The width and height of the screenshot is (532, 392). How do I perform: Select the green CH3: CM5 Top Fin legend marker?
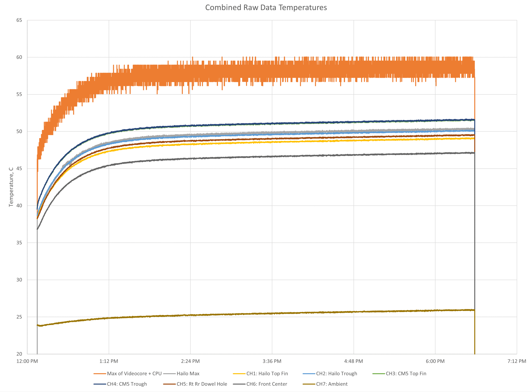click(x=379, y=373)
